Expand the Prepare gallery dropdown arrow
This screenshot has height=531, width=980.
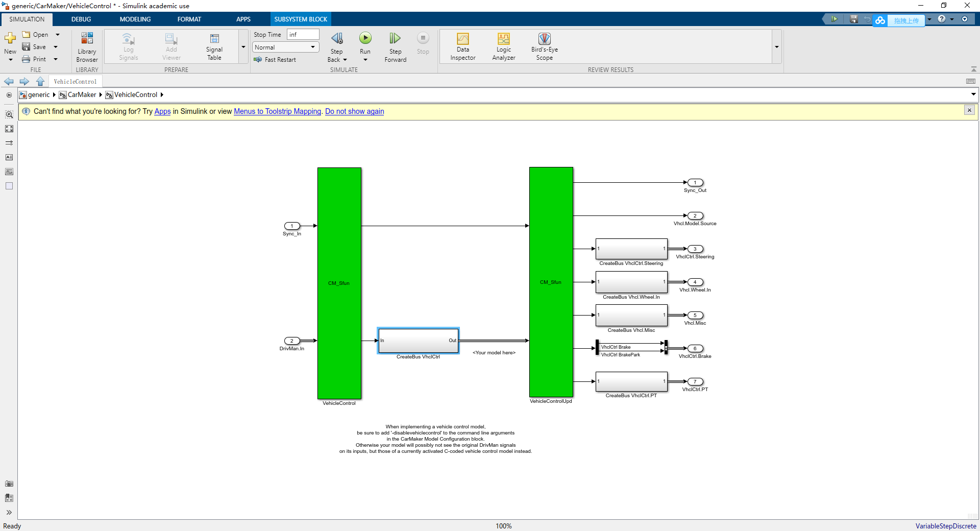point(243,47)
